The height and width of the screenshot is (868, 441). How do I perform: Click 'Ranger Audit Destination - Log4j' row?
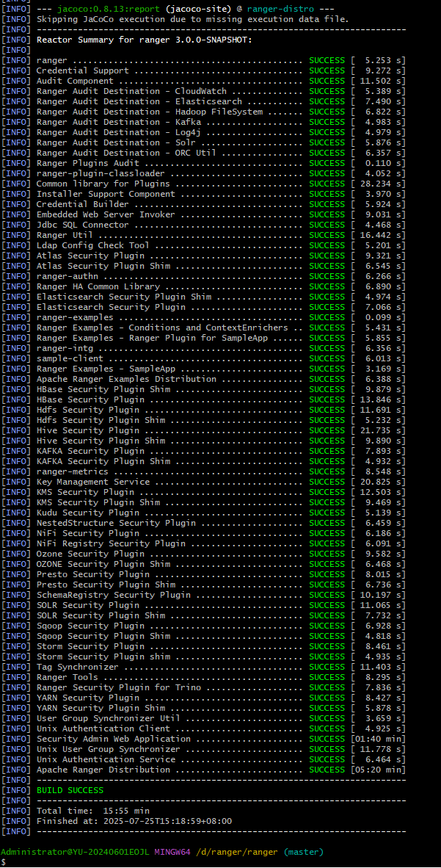pos(204,132)
